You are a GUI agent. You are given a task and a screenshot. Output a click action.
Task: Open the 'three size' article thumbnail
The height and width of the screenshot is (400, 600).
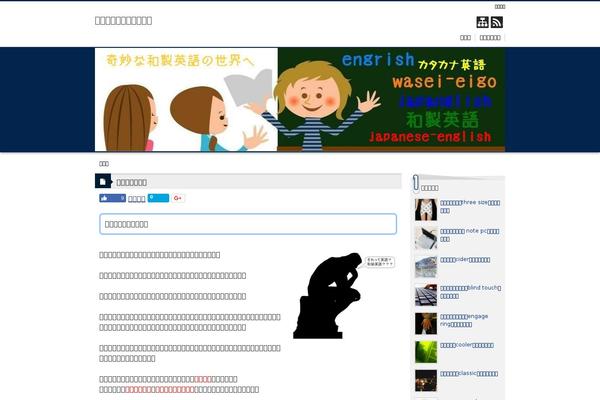pyautogui.click(x=426, y=209)
